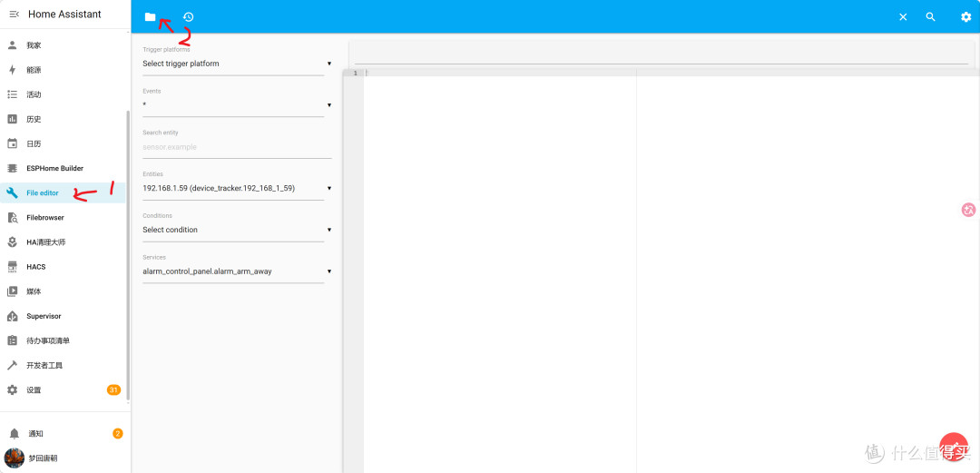Open HA清理大师 from sidebar

63,242
